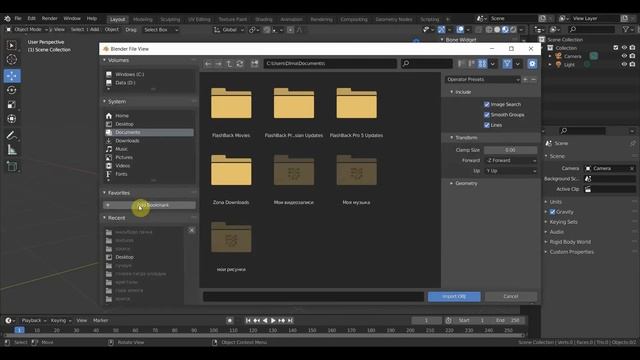Expand Rigid Body World panel

569,242
